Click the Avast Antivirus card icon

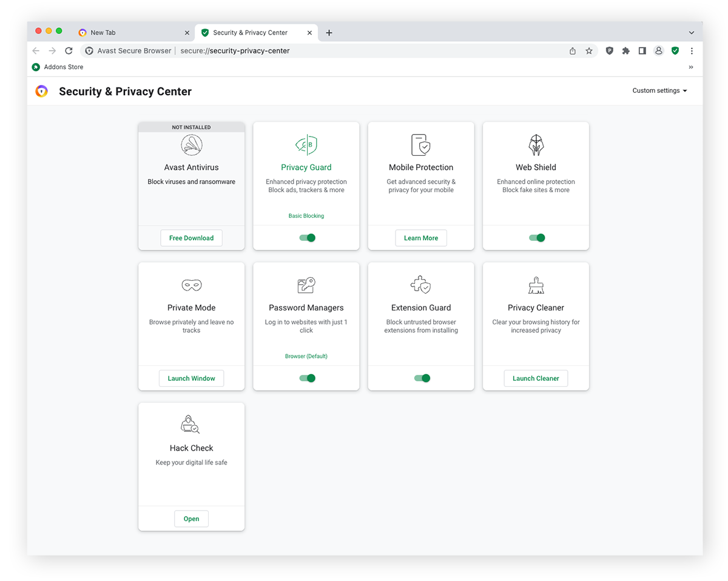tap(191, 145)
